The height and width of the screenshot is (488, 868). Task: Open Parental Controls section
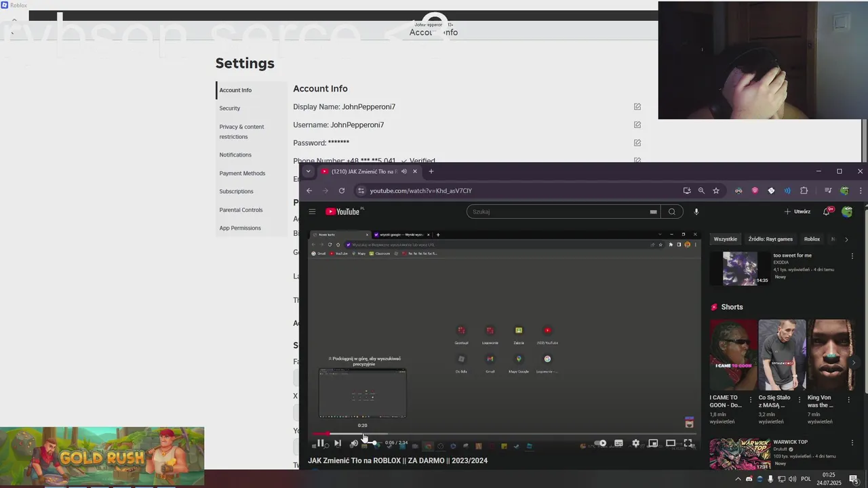click(241, 210)
